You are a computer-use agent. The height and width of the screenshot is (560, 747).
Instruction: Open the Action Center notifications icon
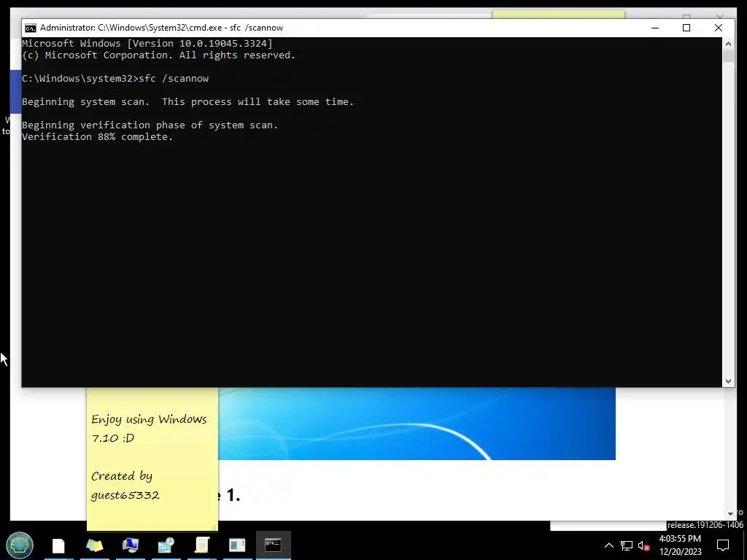pyautogui.click(x=723, y=545)
